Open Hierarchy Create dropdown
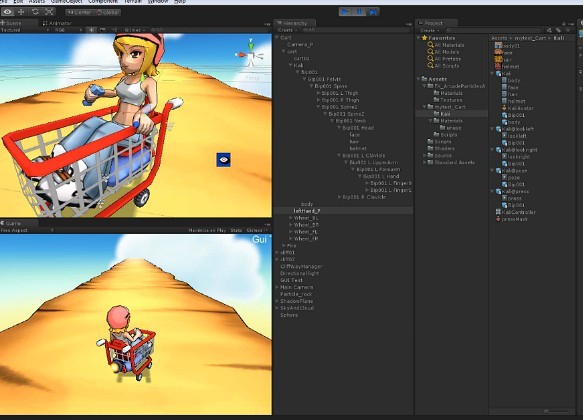The width and height of the screenshot is (583, 420). [287, 30]
